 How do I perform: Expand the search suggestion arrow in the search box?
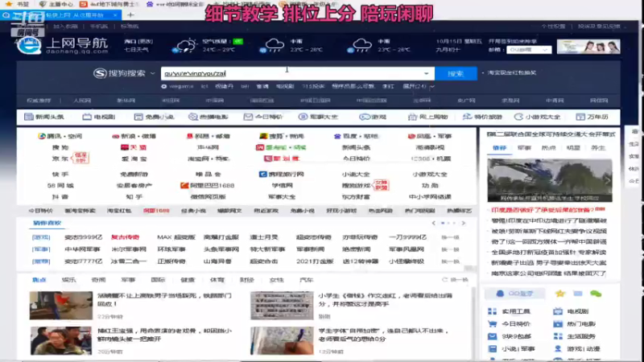pyautogui.click(x=427, y=73)
